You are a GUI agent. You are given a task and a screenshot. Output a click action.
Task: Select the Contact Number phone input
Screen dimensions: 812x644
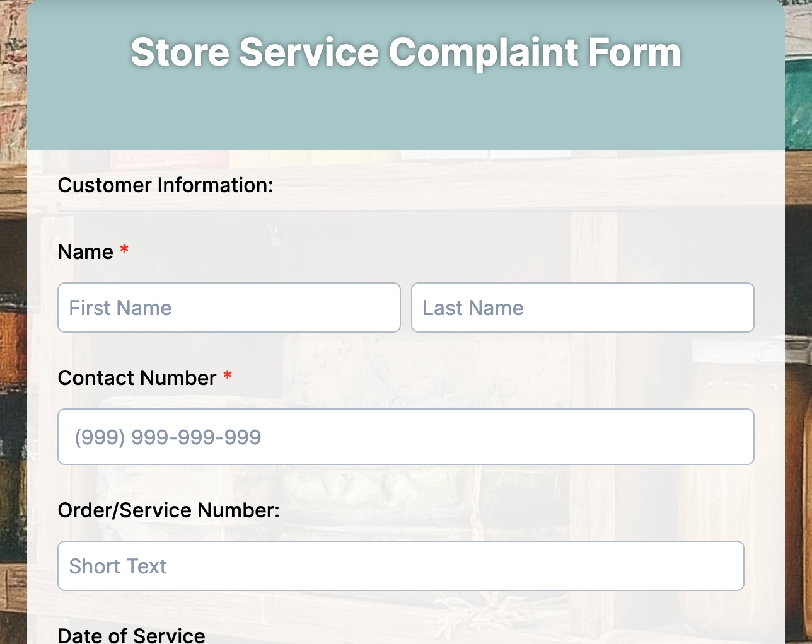tap(406, 436)
